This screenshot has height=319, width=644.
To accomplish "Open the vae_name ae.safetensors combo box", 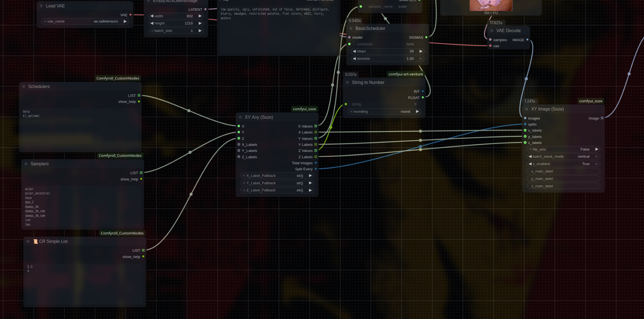I will (x=85, y=21).
